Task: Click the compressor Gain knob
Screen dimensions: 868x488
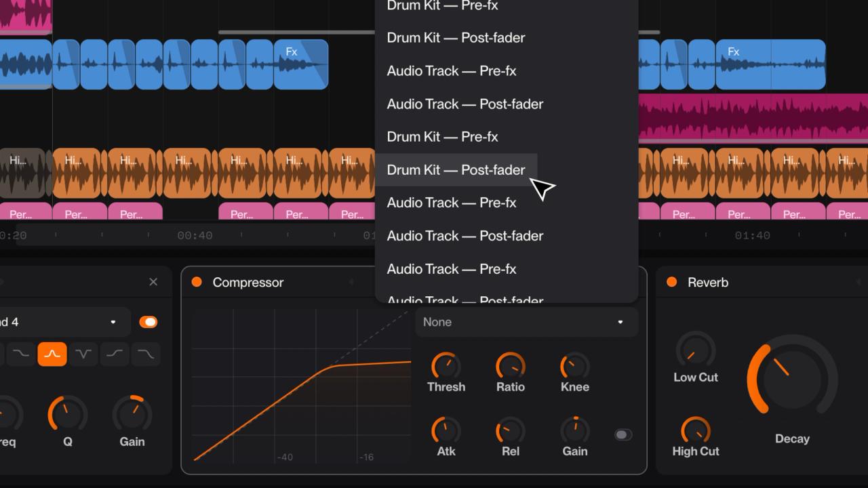Action: pyautogui.click(x=575, y=430)
